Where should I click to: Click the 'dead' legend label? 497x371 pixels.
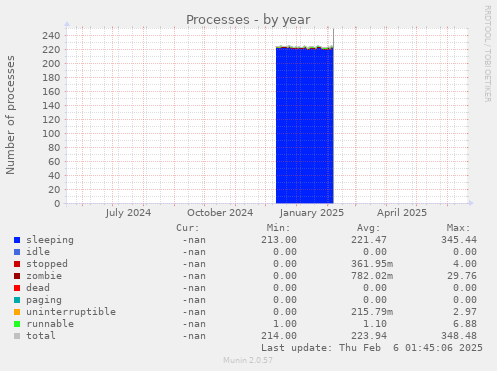coord(38,288)
